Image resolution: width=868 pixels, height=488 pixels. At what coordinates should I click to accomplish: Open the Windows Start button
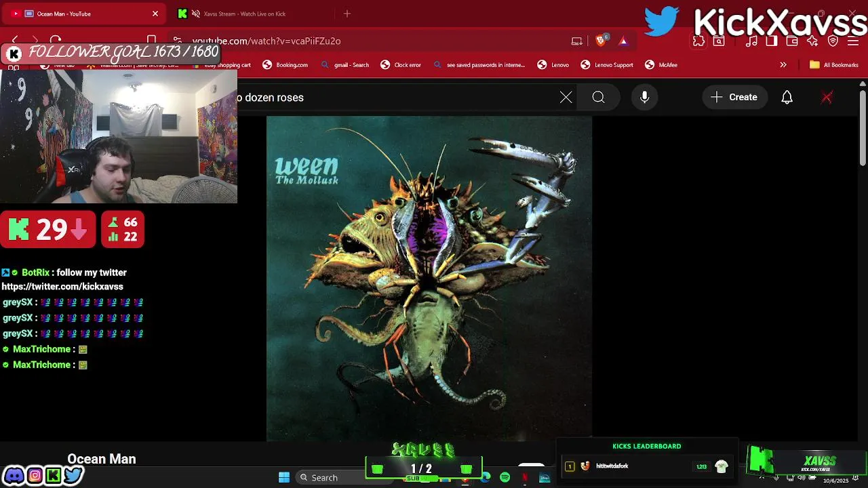coord(284,478)
